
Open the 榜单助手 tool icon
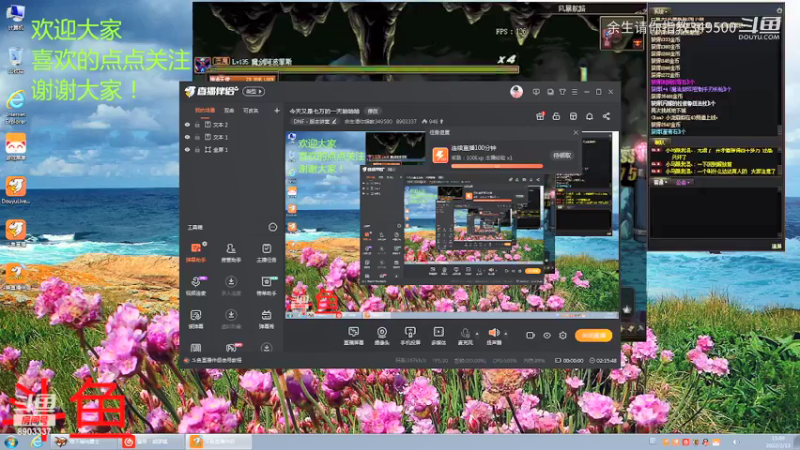point(266,286)
